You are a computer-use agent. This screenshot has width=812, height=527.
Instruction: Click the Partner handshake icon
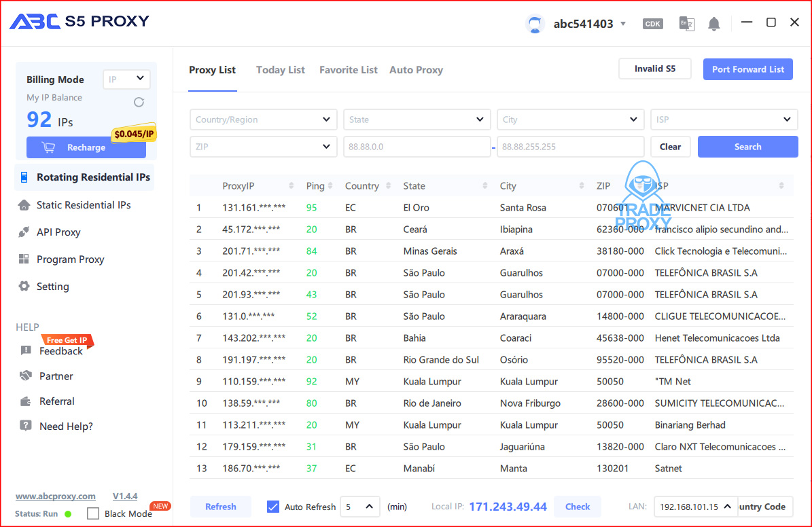[x=25, y=376]
